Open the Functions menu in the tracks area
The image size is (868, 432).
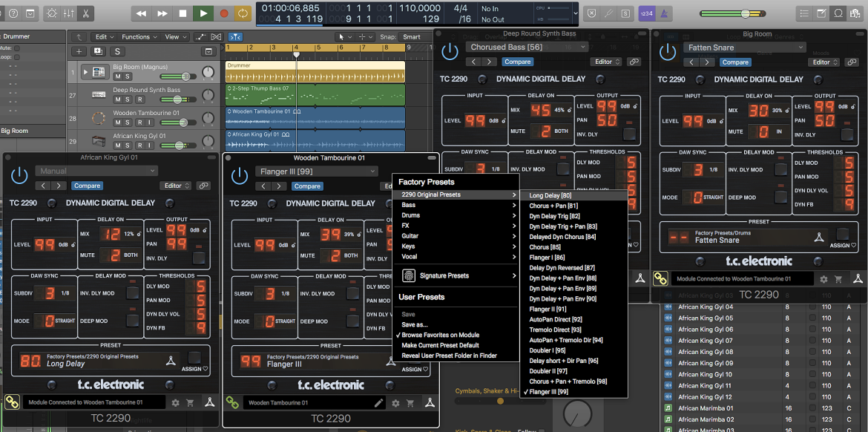click(x=139, y=37)
